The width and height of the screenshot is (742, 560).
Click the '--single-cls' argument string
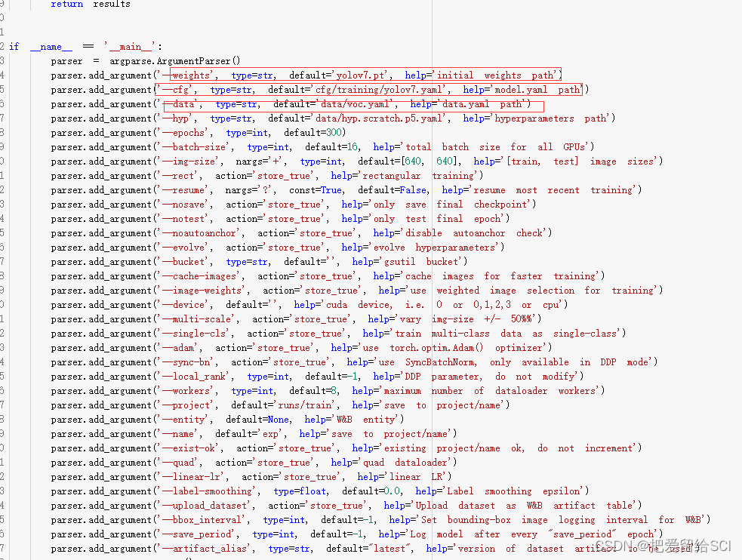pos(194,334)
